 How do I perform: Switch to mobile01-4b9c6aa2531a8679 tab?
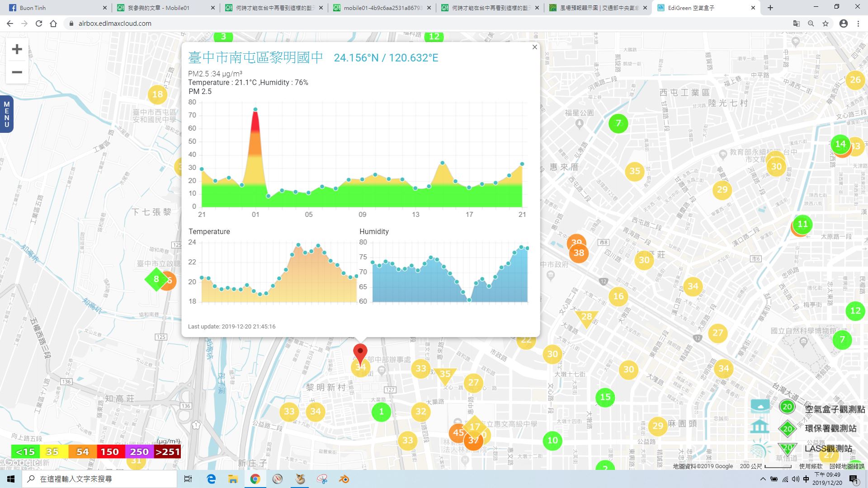382,8
